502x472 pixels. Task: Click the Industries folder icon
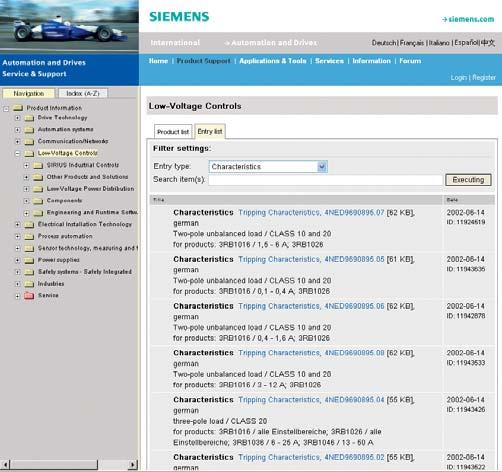point(29,284)
